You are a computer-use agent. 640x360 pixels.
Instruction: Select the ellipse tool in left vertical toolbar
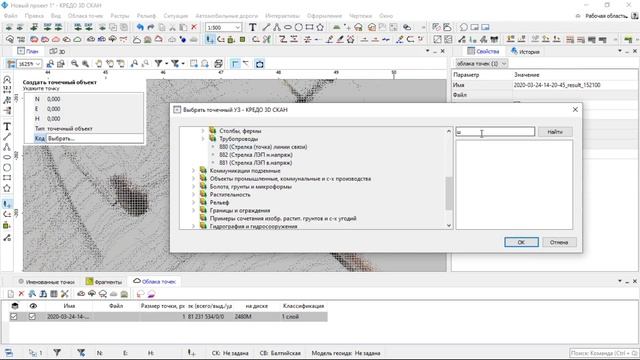tap(7, 157)
